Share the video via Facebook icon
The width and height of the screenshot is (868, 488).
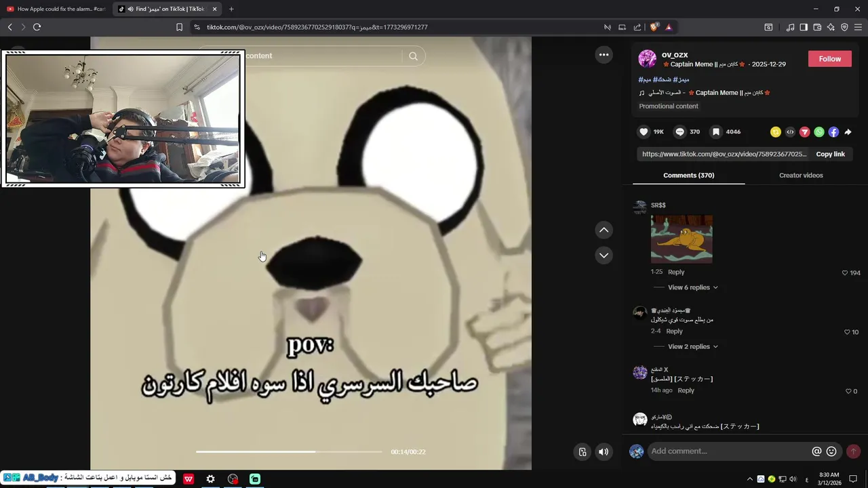click(833, 132)
